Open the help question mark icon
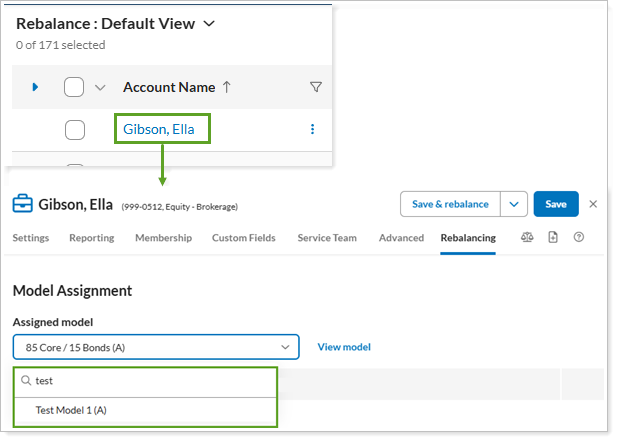 [x=578, y=238]
